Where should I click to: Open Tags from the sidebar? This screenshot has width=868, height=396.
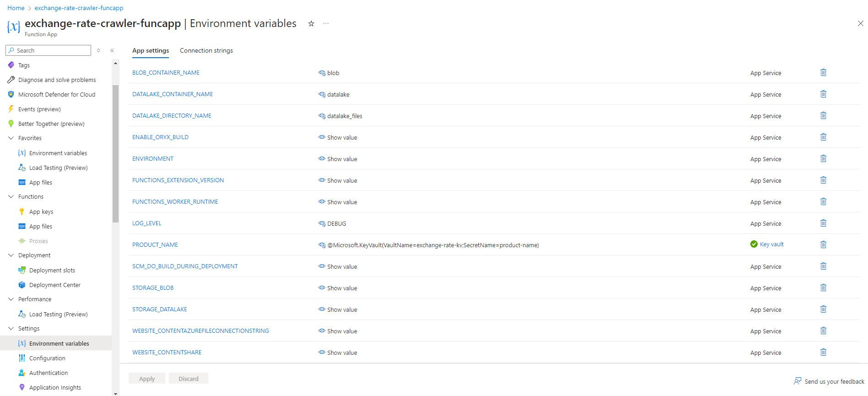pos(24,65)
